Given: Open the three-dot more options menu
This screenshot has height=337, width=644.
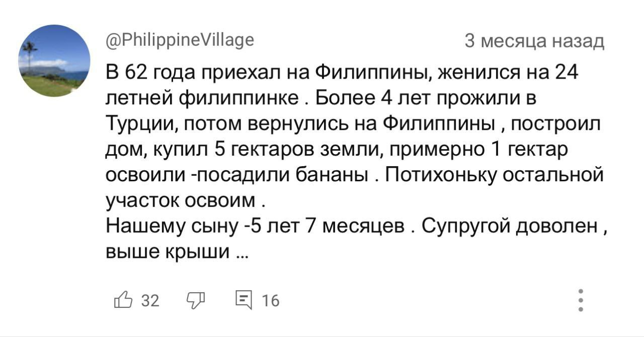Looking at the screenshot, I should point(581,301).
